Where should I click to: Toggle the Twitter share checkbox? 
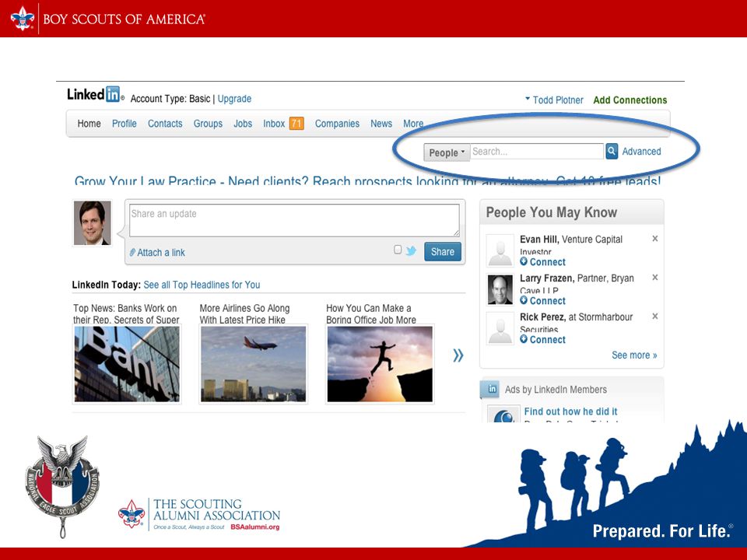(x=398, y=250)
